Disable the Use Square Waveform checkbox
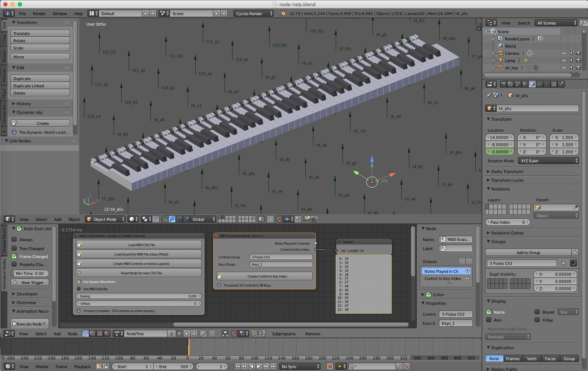Image resolution: width=588 pixels, height=371 pixels. (x=79, y=281)
